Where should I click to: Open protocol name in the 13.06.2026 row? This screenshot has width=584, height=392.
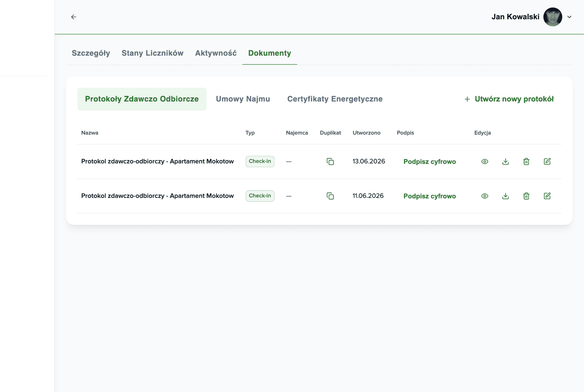[157, 161]
